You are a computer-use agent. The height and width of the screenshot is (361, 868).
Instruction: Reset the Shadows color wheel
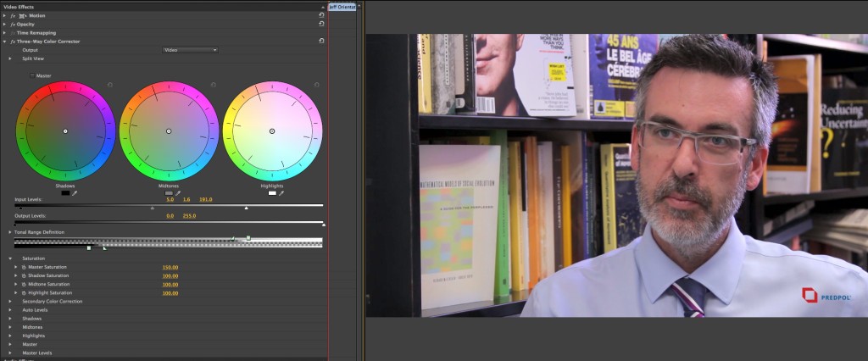pos(110,85)
